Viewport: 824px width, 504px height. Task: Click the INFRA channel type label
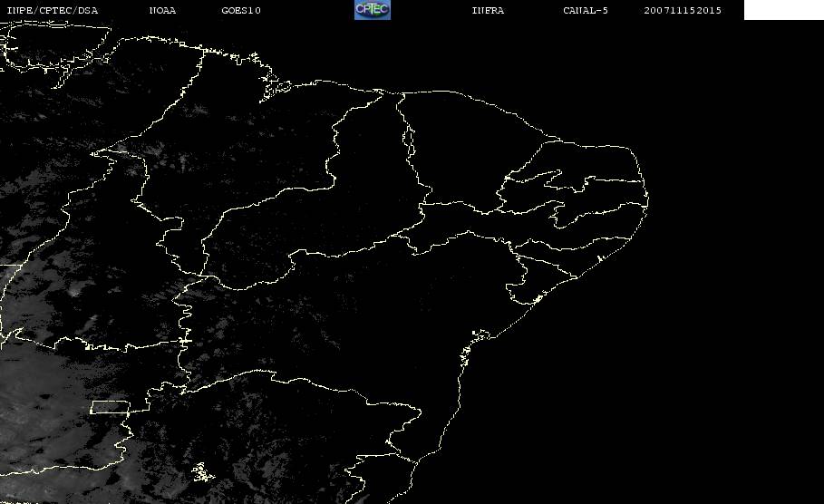[x=488, y=11]
